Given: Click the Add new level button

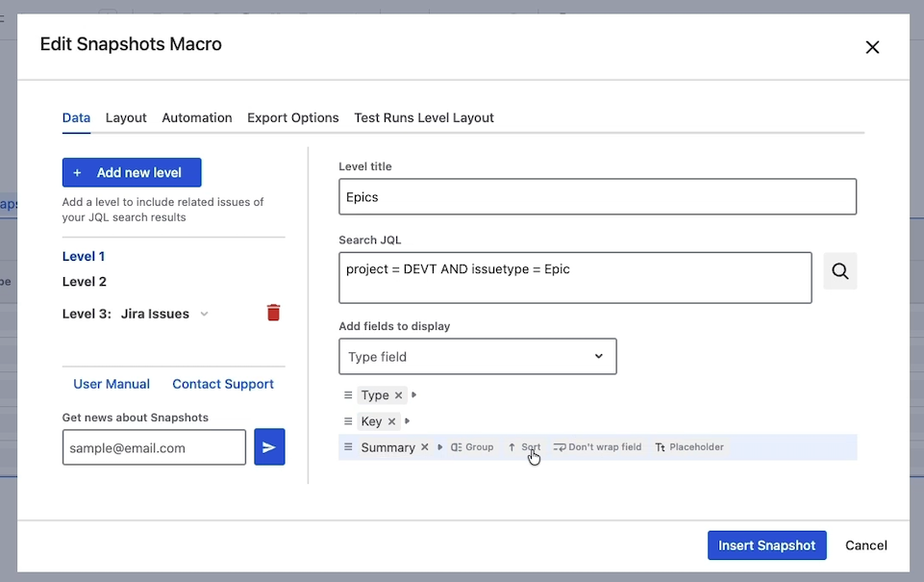Looking at the screenshot, I should click(132, 173).
